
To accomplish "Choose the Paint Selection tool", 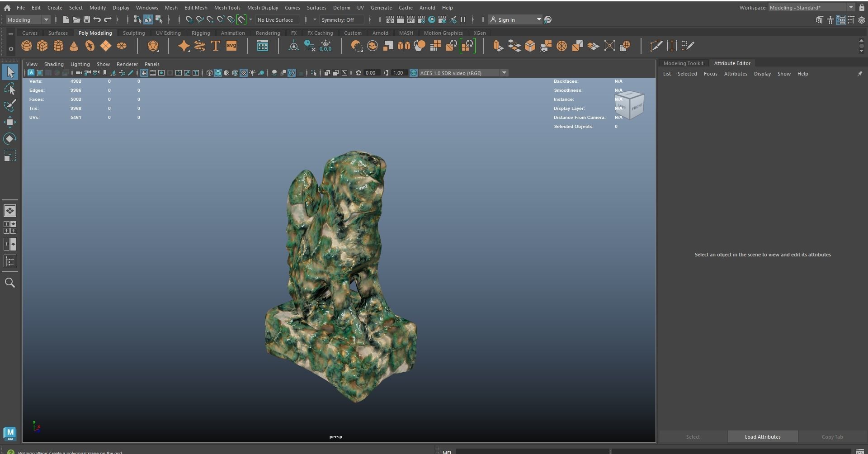I will [10, 106].
